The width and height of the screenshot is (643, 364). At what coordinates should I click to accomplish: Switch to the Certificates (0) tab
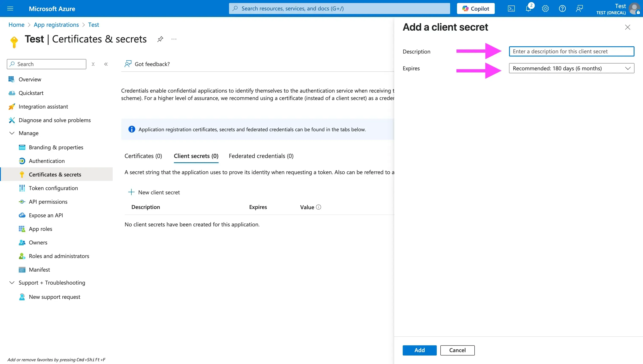(143, 156)
